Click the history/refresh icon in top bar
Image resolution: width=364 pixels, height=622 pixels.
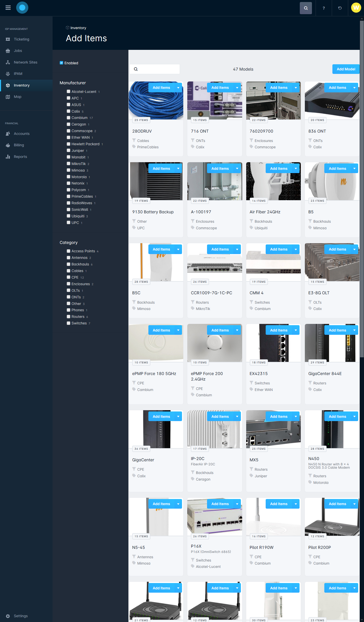[340, 8]
